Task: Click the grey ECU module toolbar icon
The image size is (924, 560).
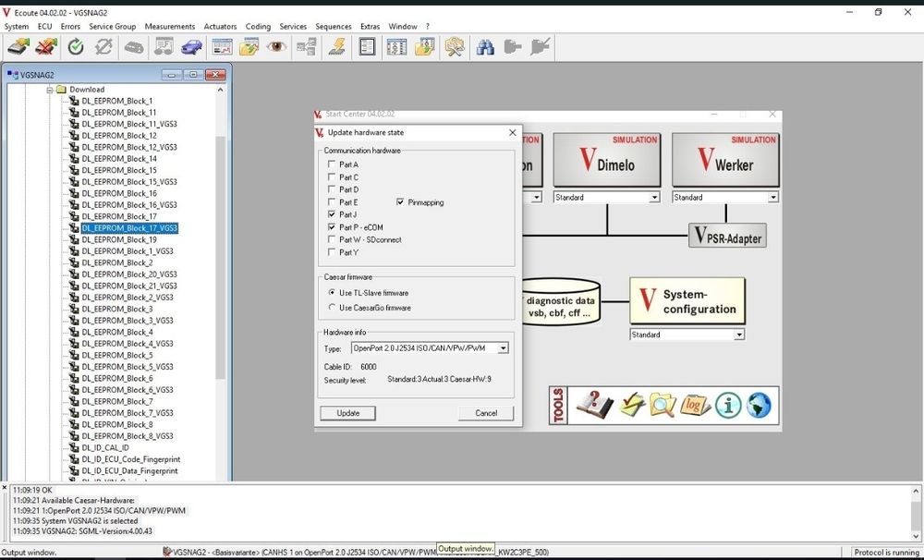Action: tap(134, 46)
